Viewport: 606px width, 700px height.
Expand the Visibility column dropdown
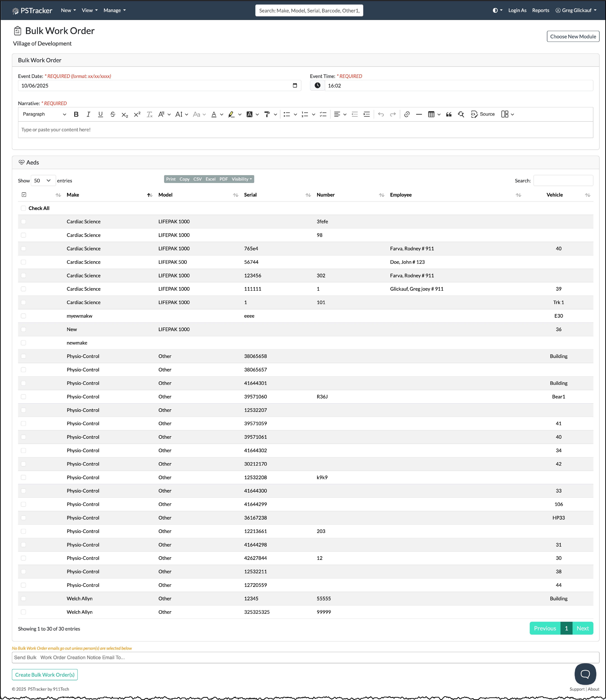click(x=241, y=179)
